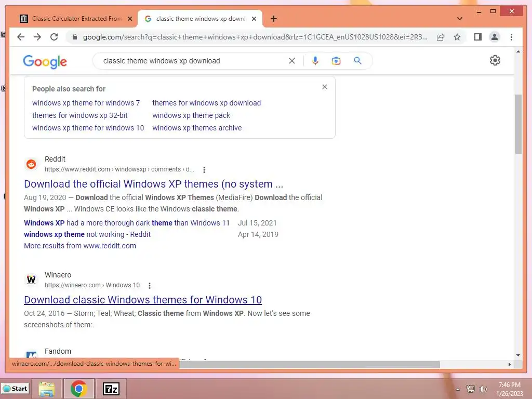Viewport: 532px width, 399px height.
Task: Click the winaero.com › Windows 10 breadcrumb
Action: [x=92, y=285]
